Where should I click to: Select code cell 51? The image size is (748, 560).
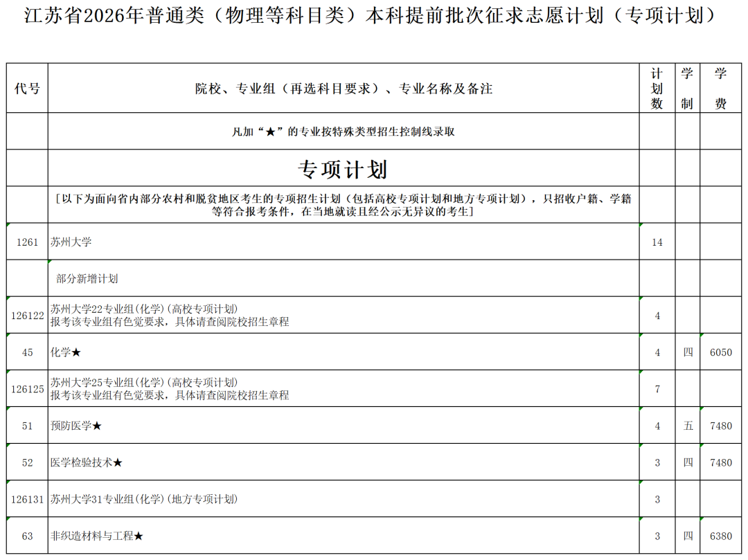(x=27, y=425)
